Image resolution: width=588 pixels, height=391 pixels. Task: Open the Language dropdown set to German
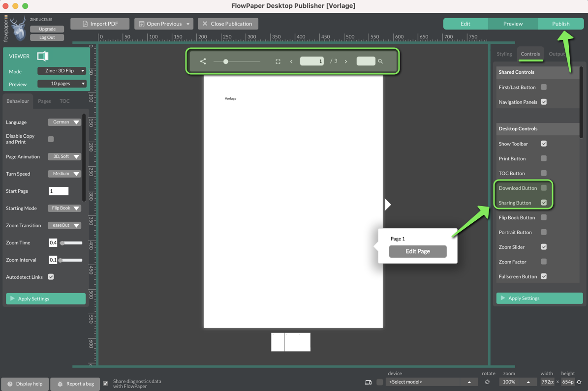pyautogui.click(x=64, y=122)
